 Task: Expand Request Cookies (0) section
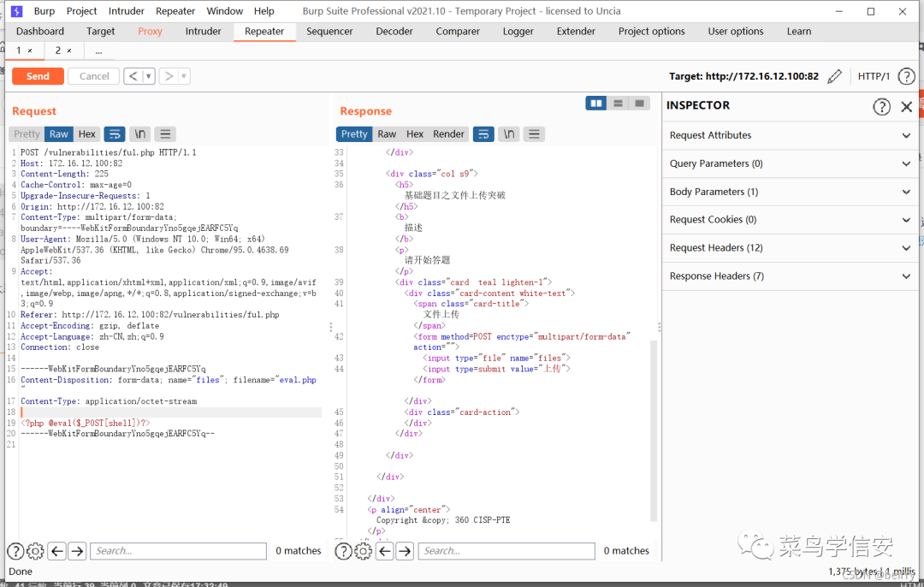(790, 220)
